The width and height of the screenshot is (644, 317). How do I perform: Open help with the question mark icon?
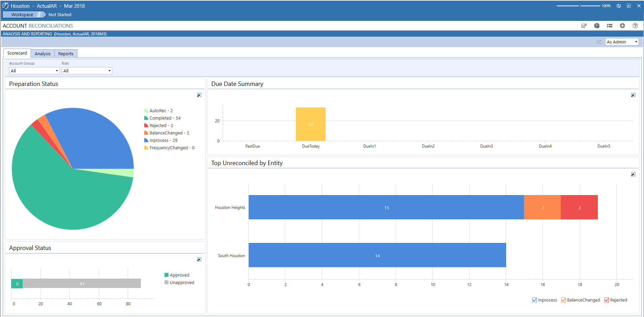[635, 26]
